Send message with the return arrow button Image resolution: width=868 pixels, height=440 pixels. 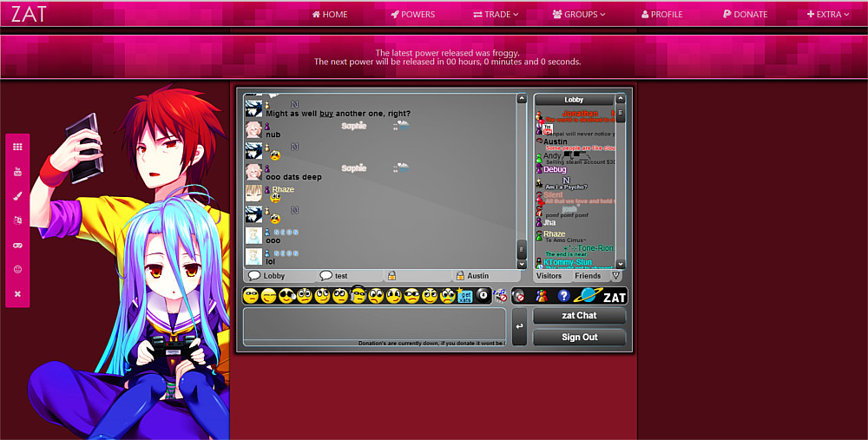coord(519,326)
